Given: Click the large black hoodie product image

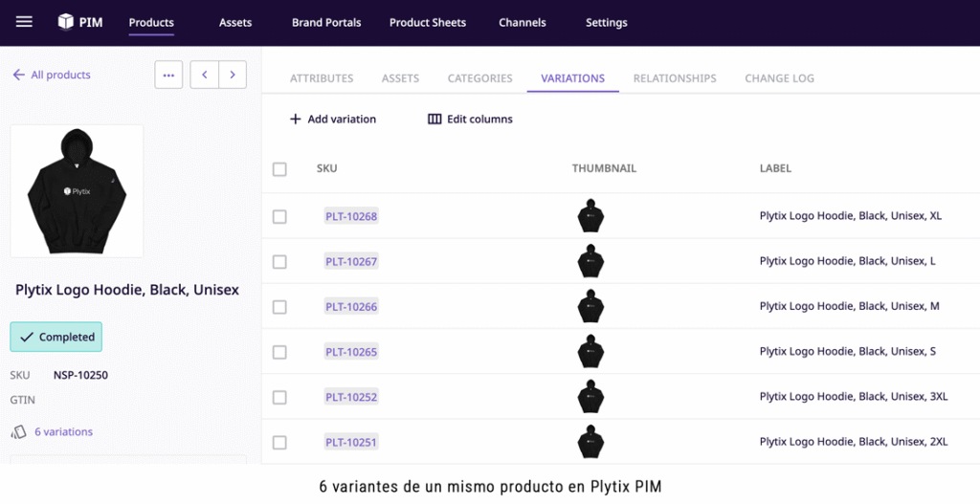Looking at the screenshot, I should (x=77, y=191).
